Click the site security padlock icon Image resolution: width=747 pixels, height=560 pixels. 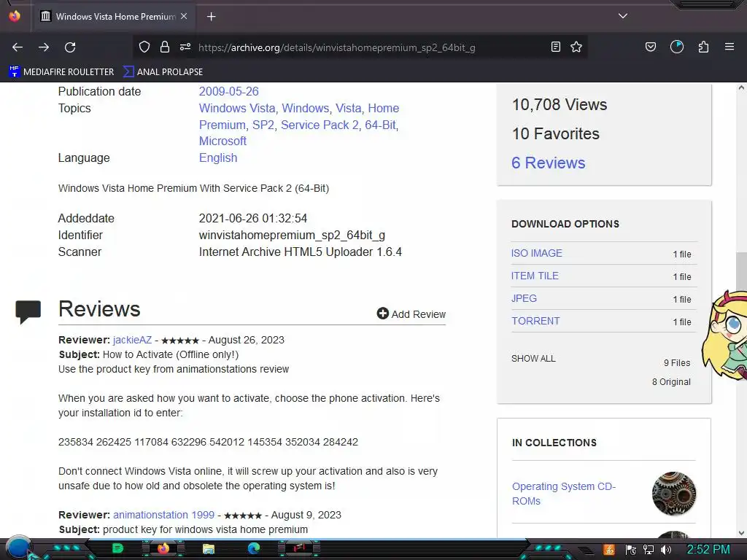click(165, 47)
